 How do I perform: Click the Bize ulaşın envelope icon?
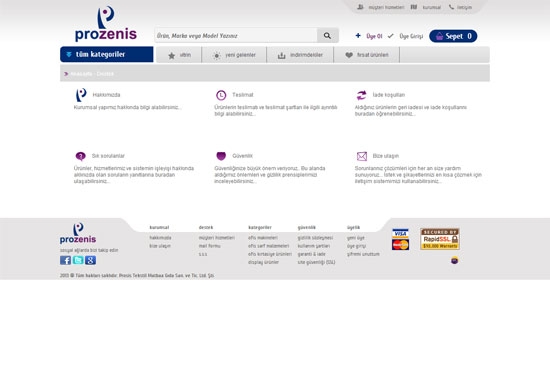362,156
